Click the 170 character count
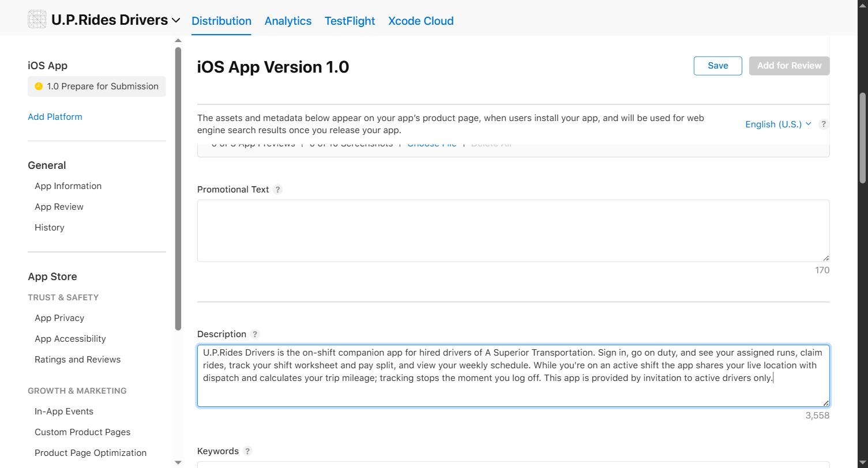The width and height of the screenshot is (868, 468). [x=822, y=270]
